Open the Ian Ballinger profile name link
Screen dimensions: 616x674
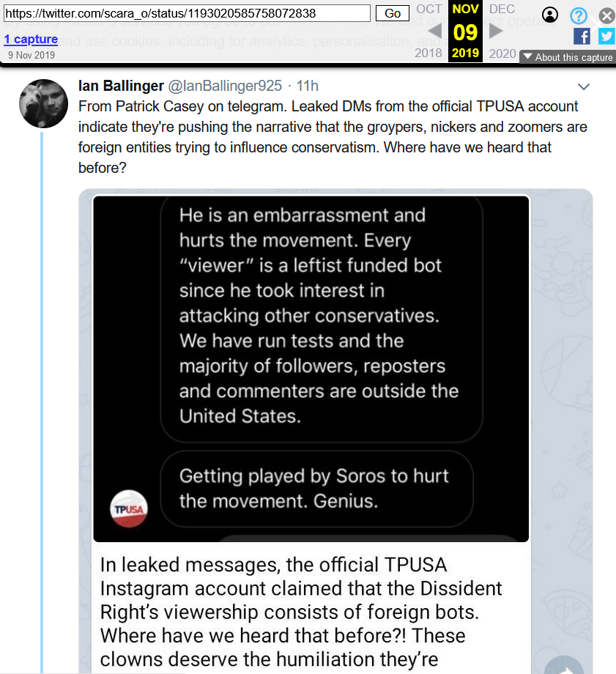[121, 87]
